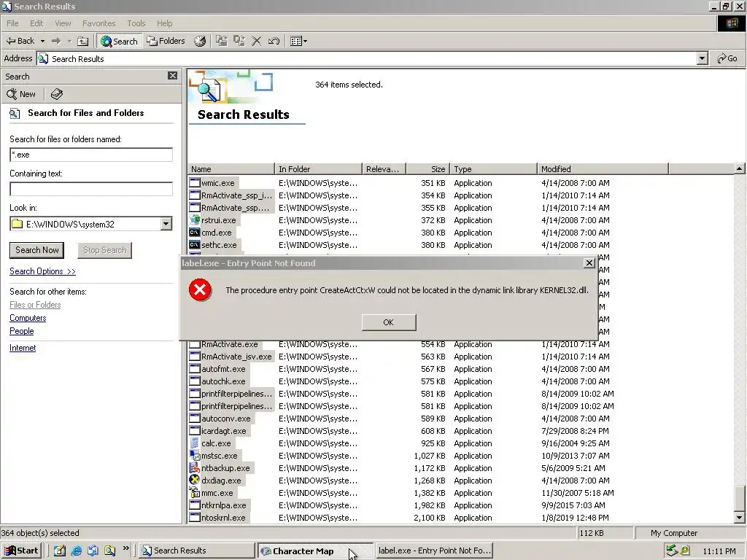The height and width of the screenshot is (560, 747).
Task: Open the View menu
Action: point(63,23)
